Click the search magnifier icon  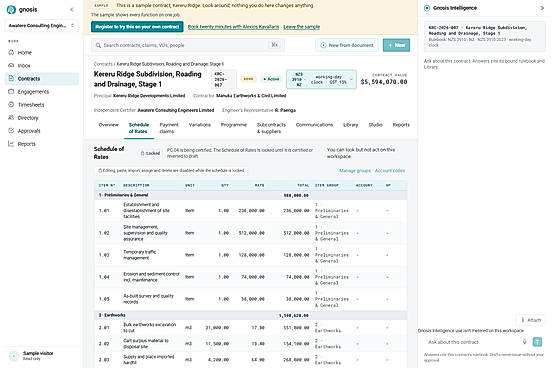click(98, 45)
